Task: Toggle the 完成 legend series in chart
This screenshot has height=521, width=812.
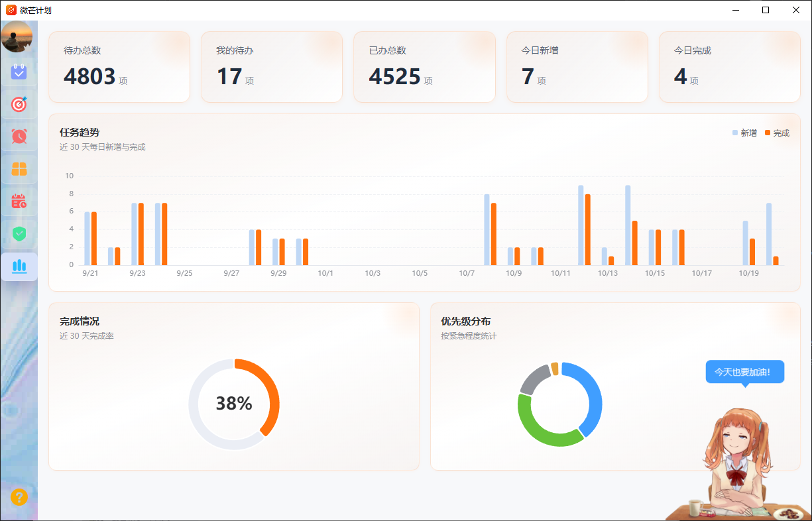Action: [777, 133]
